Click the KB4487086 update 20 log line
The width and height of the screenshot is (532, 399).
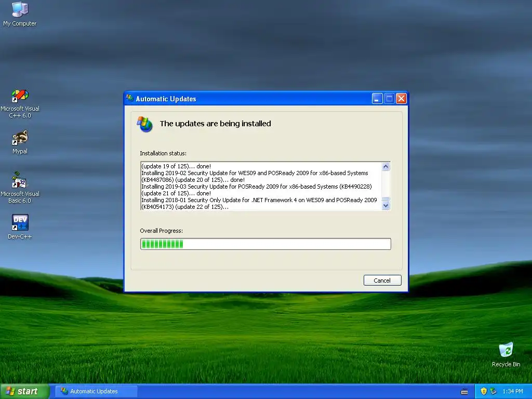click(x=193, y=180)
